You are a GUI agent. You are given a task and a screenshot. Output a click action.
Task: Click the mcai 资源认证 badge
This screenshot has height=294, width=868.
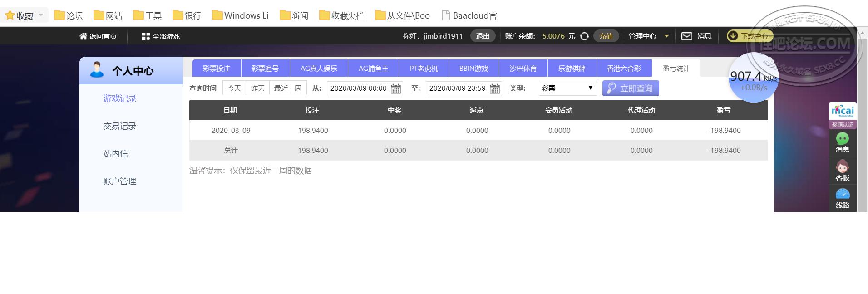point(843,116)
